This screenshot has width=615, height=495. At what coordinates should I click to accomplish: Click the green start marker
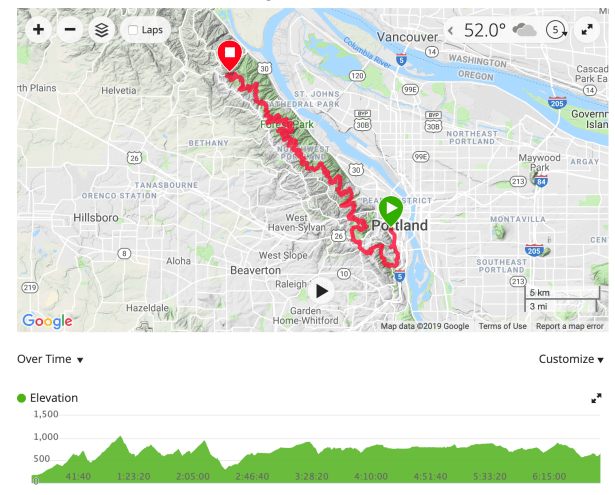point(390,211)
